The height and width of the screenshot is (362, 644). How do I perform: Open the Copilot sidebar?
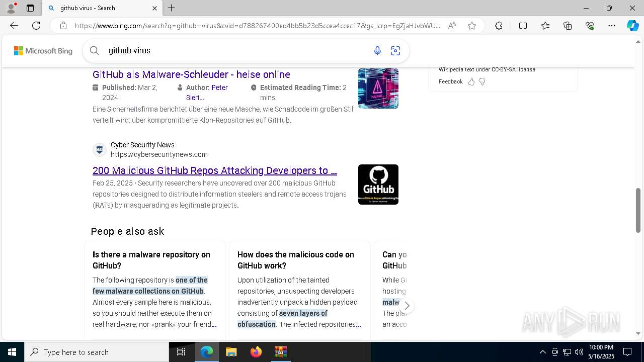632,26
